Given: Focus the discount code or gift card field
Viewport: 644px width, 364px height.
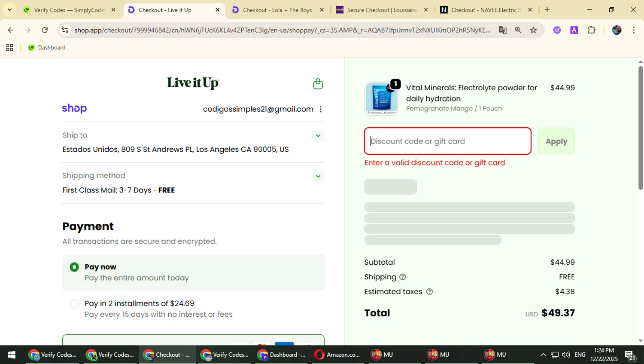Looking at the screenshot, I should point(448,141).
